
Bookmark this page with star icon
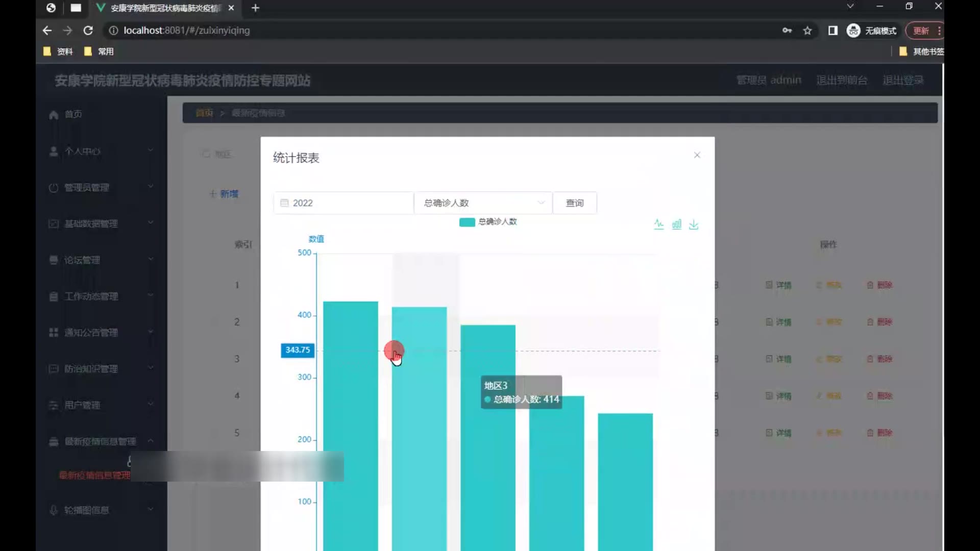coord(807,31)
